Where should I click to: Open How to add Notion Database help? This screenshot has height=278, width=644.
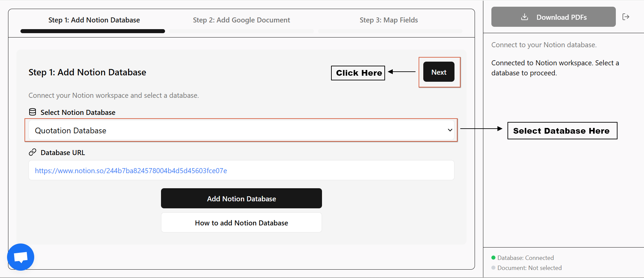pyautogui.click(x=241, y=223)
